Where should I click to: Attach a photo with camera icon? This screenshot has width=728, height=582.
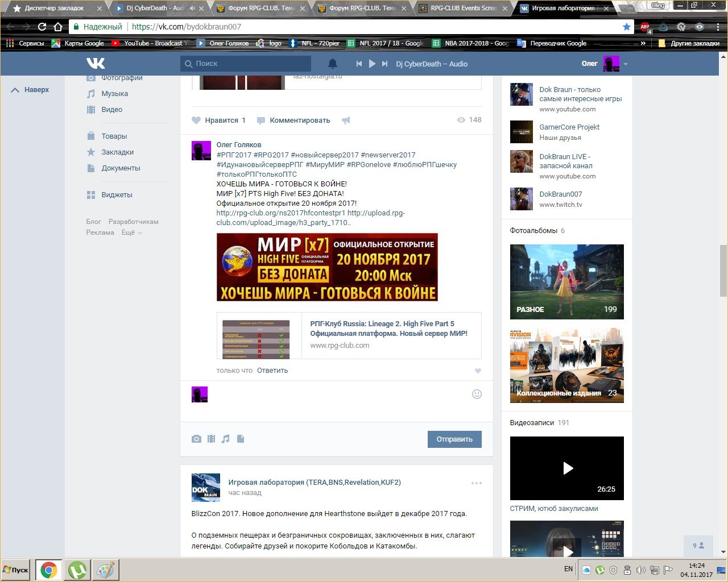click(x=196, y=439)
